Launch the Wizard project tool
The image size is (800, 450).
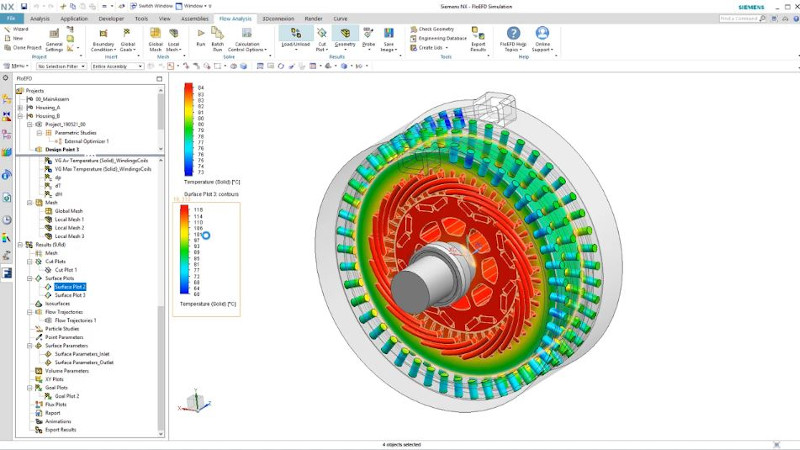[19, 30]
